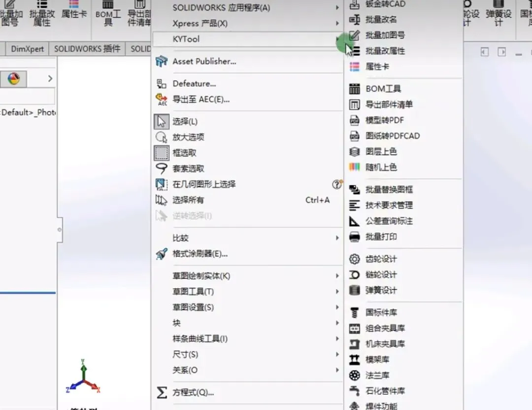The image size is (532, 410).
Task: Launch the BOM工具 from the submenu
Action: (383, 89)
